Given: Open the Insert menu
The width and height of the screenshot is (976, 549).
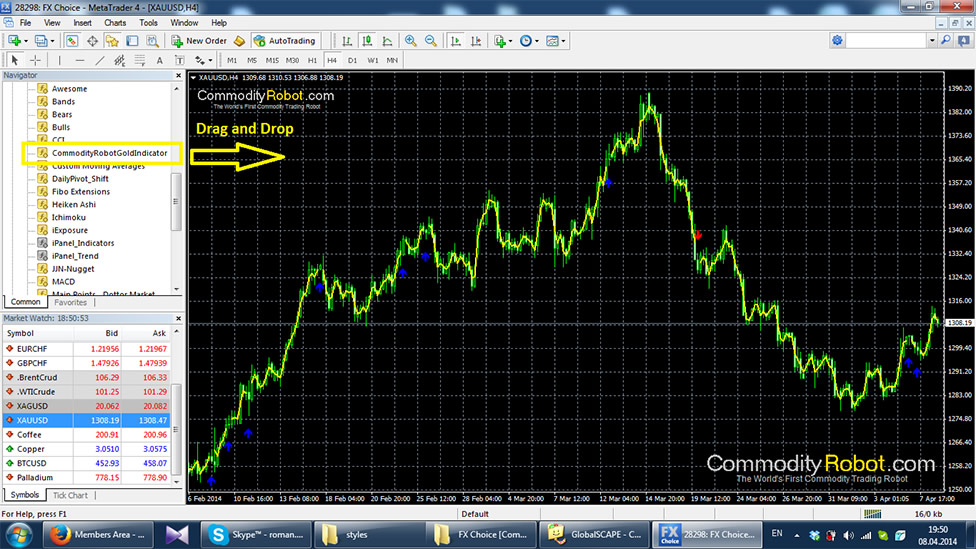Looking at the screenshot, I should [82, 23].
